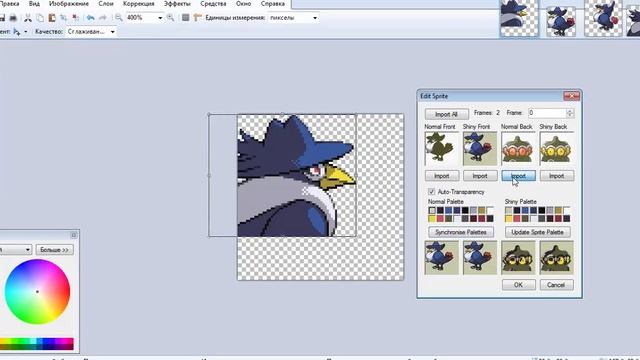Screen dimensions: 640x360
Task: Increase the Frame number using up arrow
Action: pyautogui.click(x=570, y=111)
